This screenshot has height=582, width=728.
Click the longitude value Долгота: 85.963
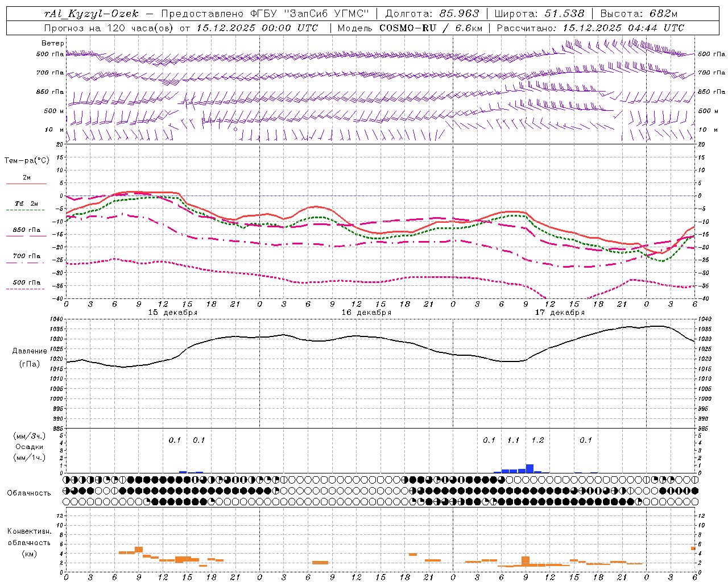tap(432, 14)
